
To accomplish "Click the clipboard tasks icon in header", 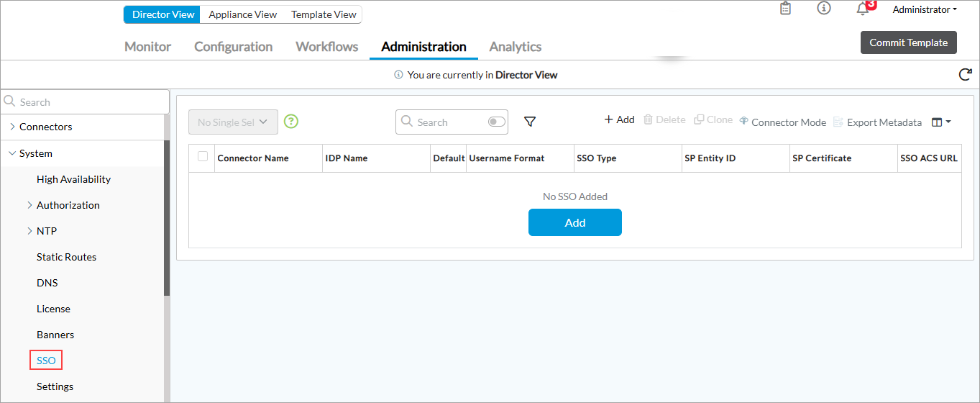I will 785,9.
